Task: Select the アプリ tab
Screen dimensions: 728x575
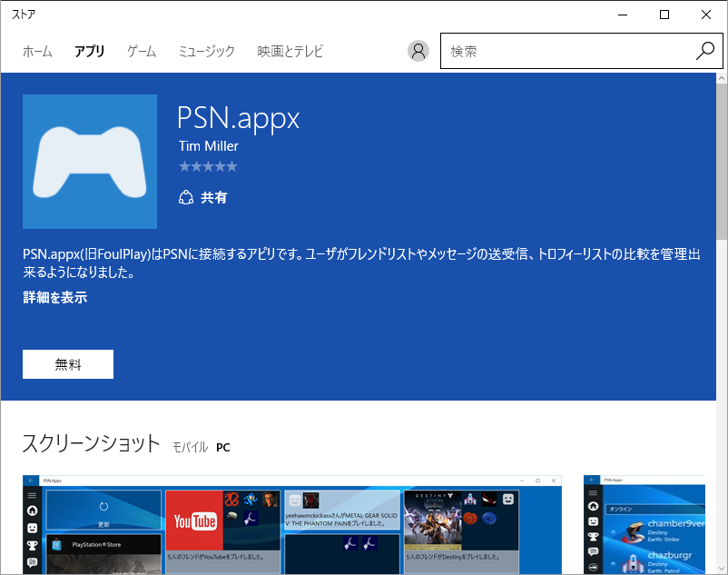Action: [90, 51]
